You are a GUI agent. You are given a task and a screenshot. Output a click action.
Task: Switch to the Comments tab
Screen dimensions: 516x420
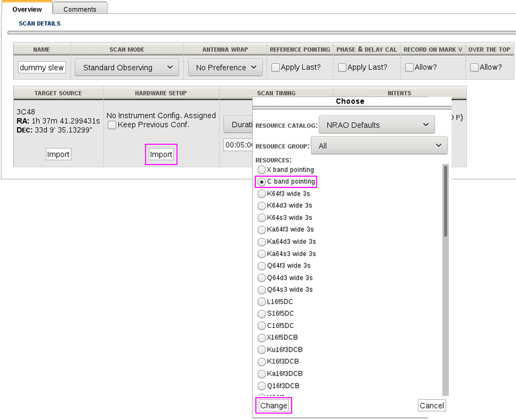tap(80, 9)
